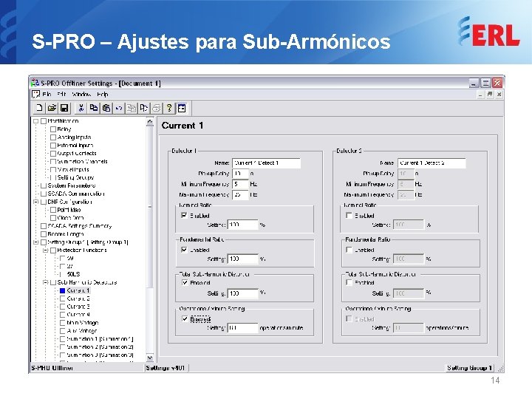This screenshot has height=399, width=532.
Task: Select SCADA Communication in the tree
Action: click(x=76, y=194)
